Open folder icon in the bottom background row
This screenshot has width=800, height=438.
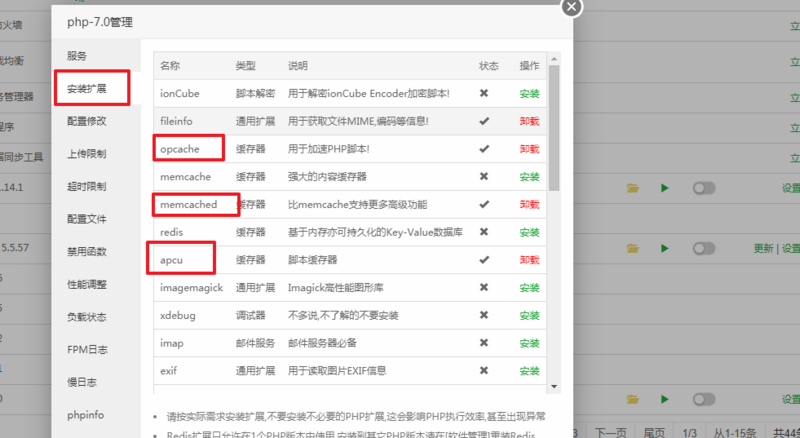(633, 399)
